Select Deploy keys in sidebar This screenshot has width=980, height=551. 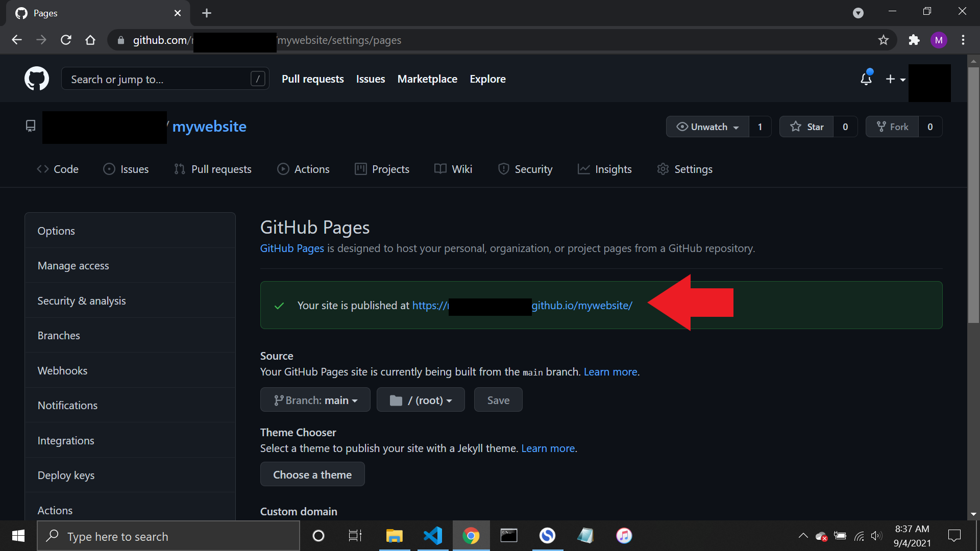tap(130, 475)
